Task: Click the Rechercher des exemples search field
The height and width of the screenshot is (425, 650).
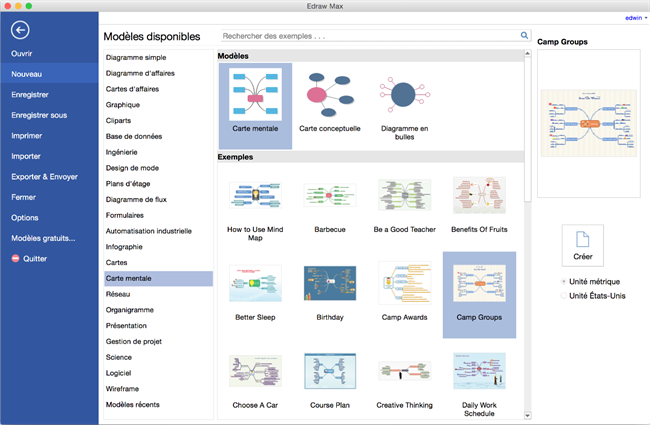Action: point(370,36)
